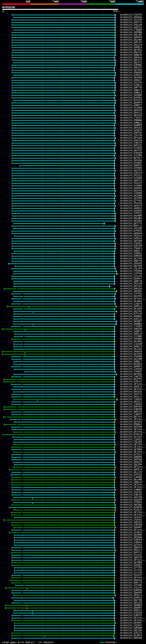Select the UniRef100_Q9M530 label
The height and width of the screenshot is (644, 146).
pos(131,165)
